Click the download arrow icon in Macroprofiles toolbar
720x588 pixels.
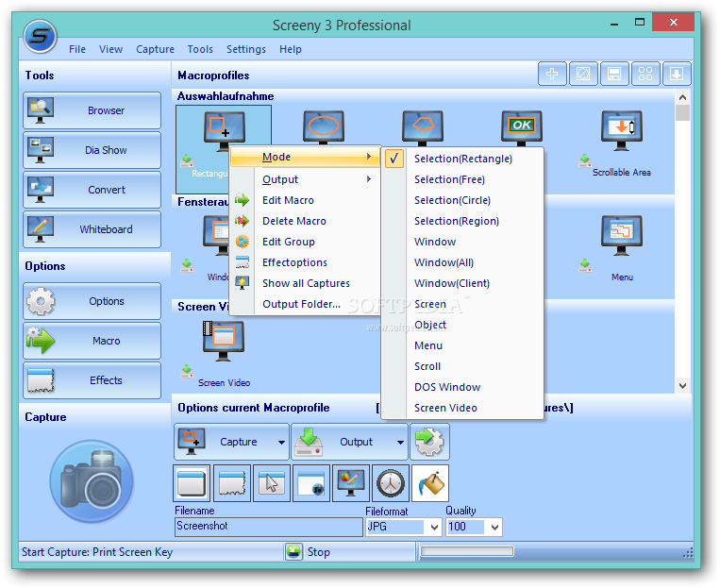tap(677, 74)
